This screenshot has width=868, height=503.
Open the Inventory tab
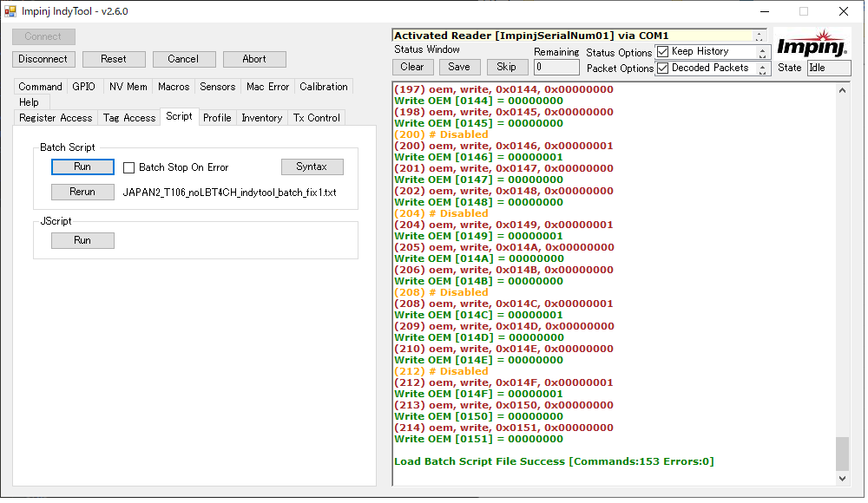(x=262, y=118)
